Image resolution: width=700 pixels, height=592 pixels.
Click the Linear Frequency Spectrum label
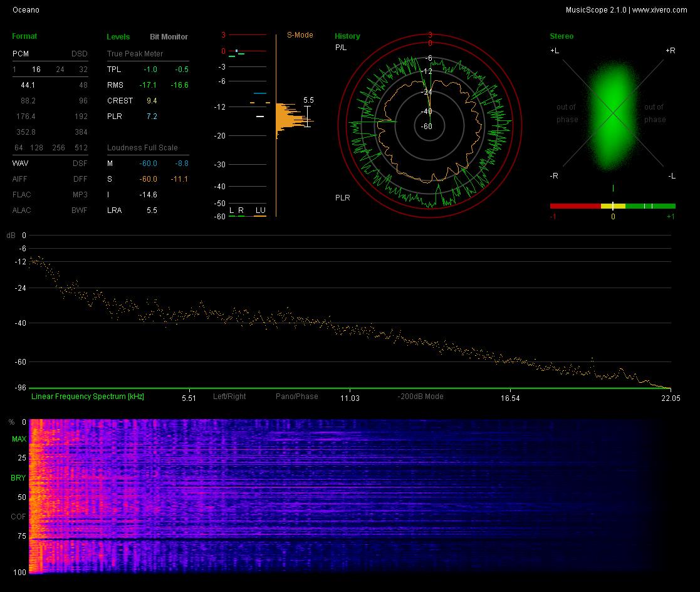tap(88, 396)
